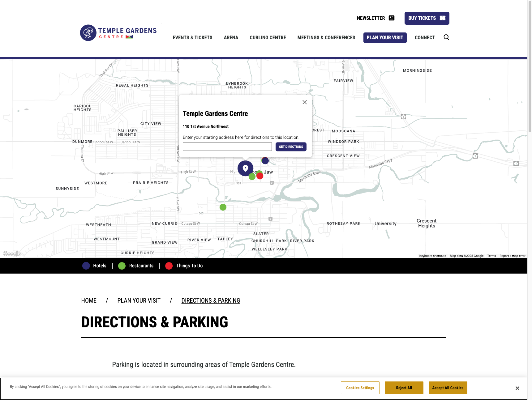This screenshot has width=532, height=400.
Task: Open Keyboard shortcuts on the map
Action: tap(432, 256)
